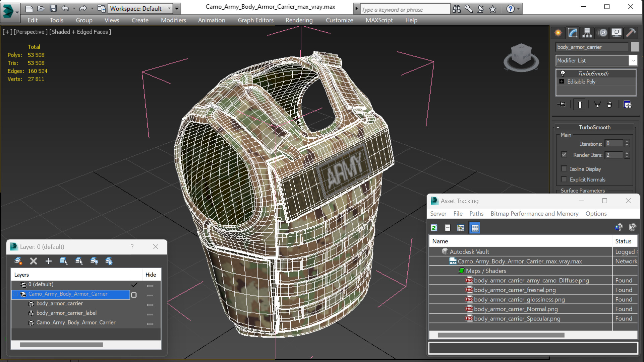Click the object color swatch beside name
Viewport: 644px width, 362px height.
[635, 47]
